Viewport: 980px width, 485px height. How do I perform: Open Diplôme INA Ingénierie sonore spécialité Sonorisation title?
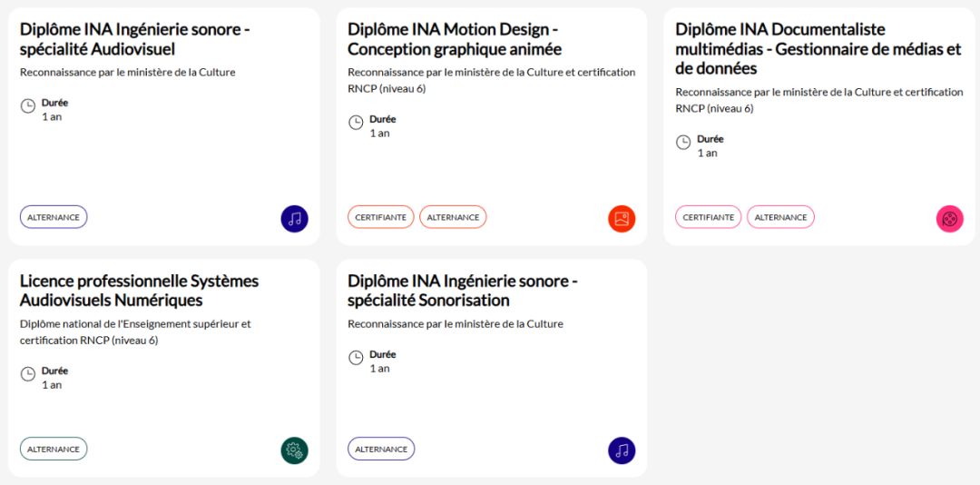pyautogui.click(x=463, y=291)
